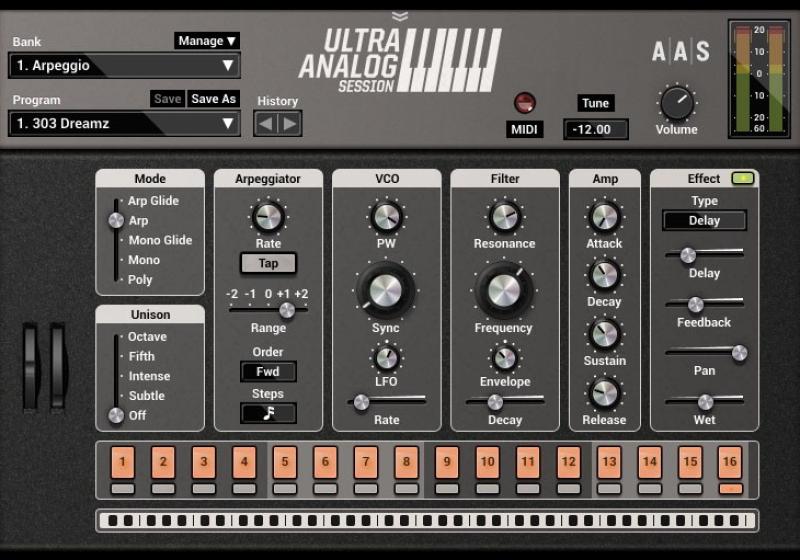Toggle the Effect on/off green LED

pyautogui.click(x=743, y=179)
